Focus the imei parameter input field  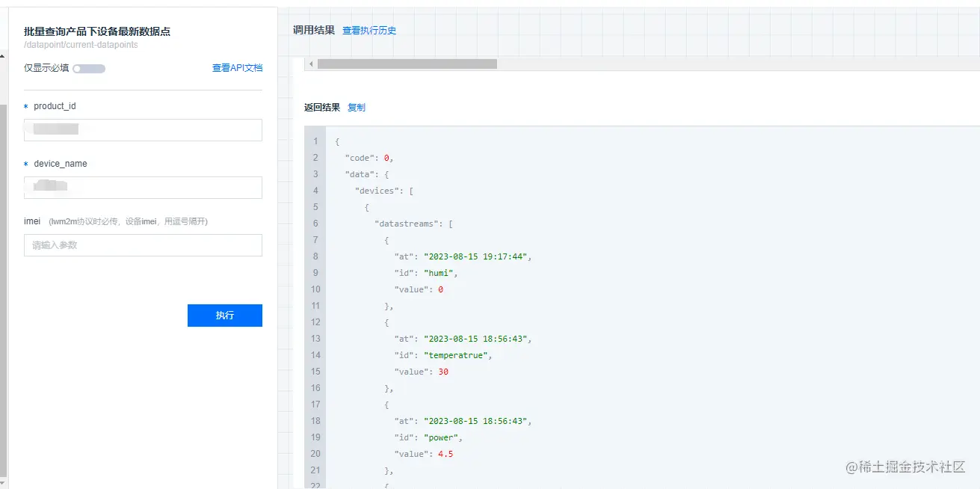143,245
